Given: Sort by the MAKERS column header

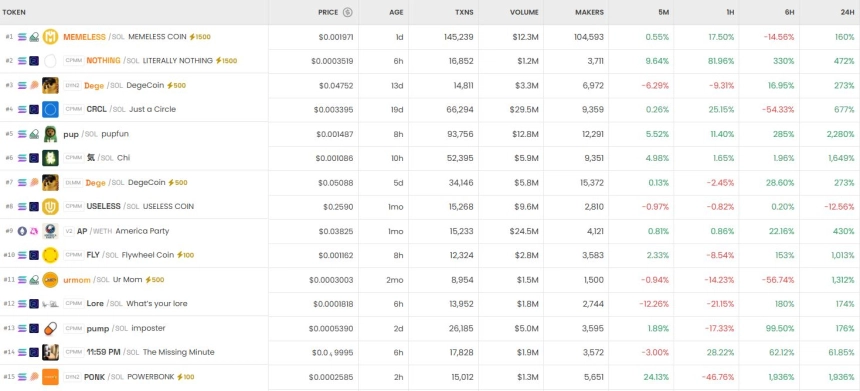Looking at the screenshot, I should pyautogui.click(x=590, y=12).
